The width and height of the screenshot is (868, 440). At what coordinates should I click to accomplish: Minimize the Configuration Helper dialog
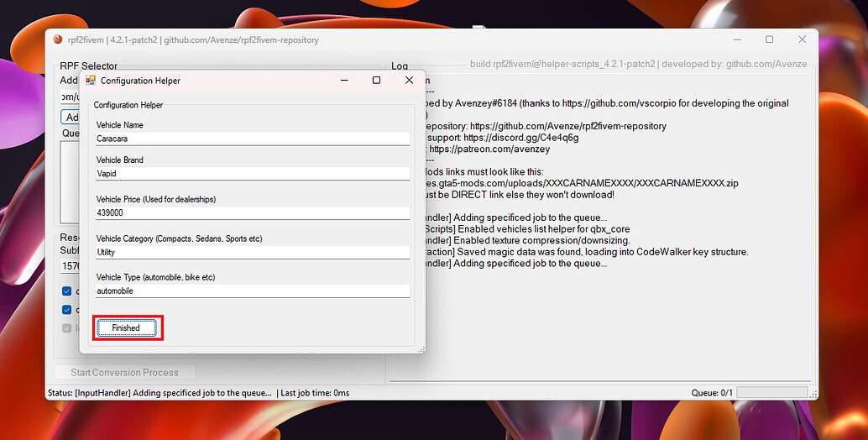point(343,81)
